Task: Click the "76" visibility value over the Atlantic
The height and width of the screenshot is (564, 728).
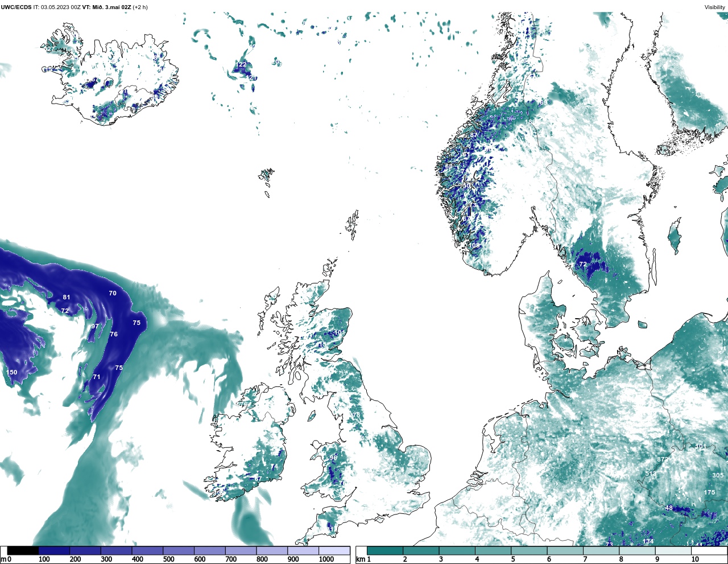Action: 114,334
